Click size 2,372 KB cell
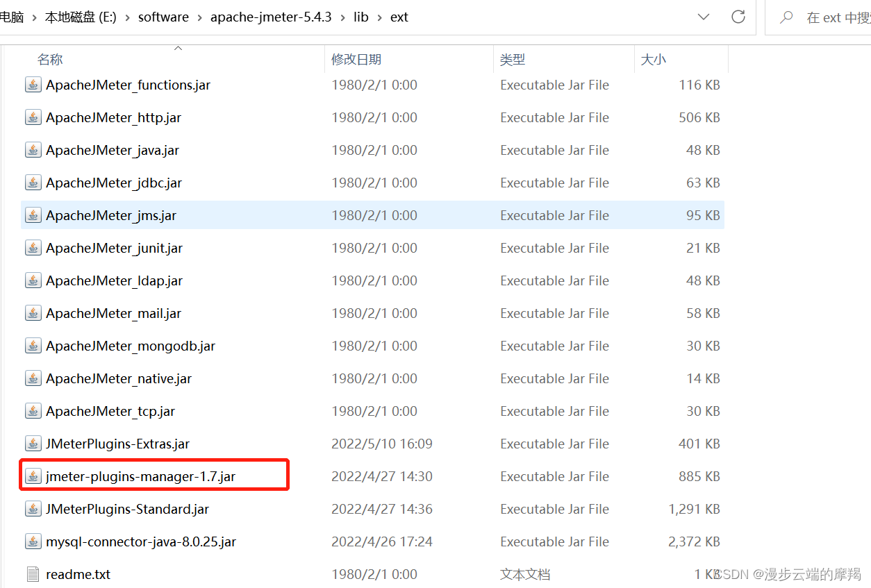 point(694,541)
